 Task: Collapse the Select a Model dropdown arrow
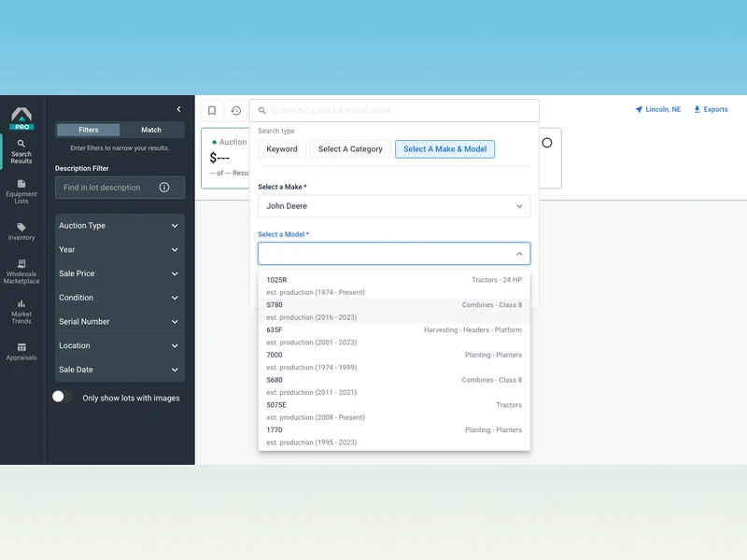(519, 254)
